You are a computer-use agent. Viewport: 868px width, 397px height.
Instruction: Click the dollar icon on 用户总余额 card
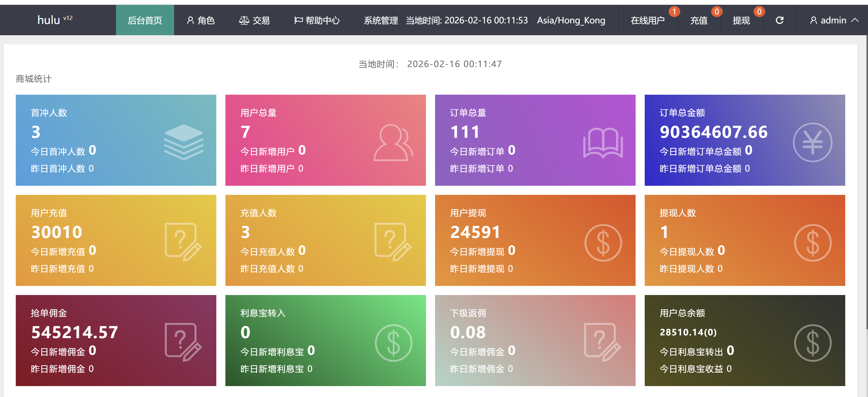pos(812,343)
